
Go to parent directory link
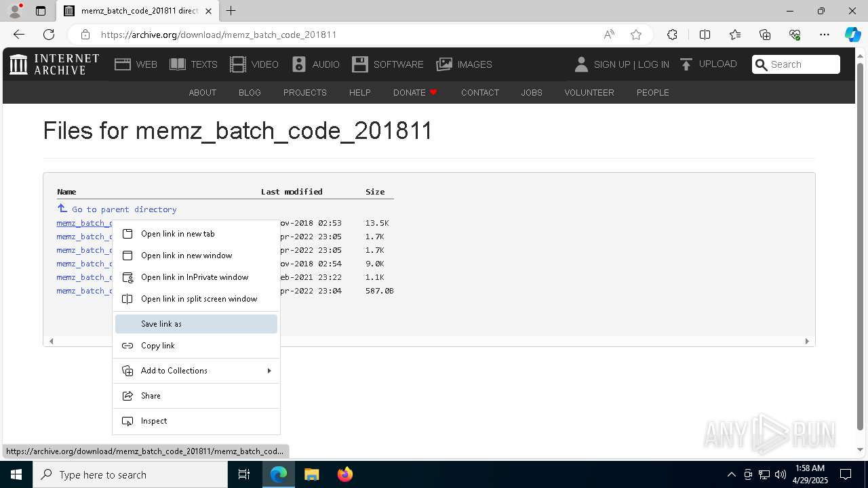click(117, 209)
